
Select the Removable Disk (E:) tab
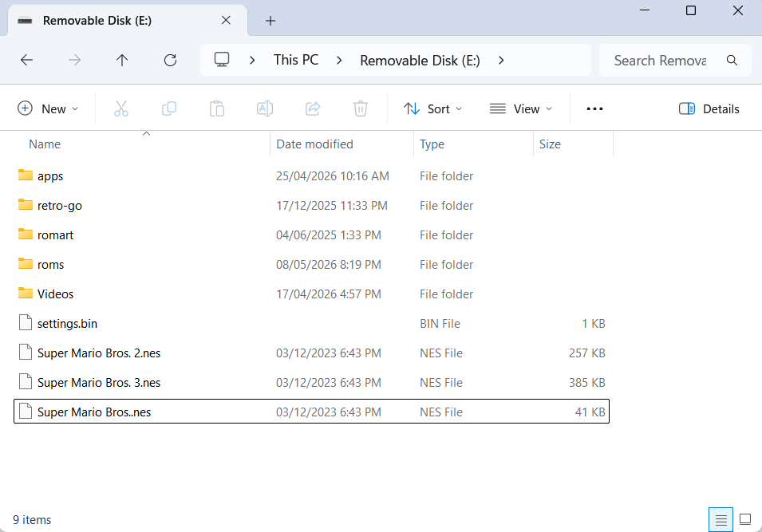pos(128,21)
